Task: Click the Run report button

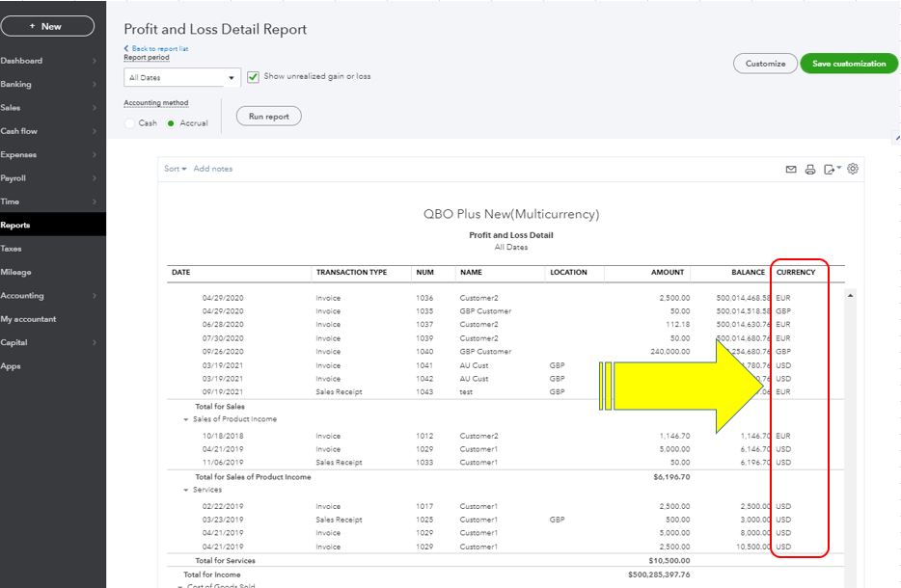Action: click(269, 116)
